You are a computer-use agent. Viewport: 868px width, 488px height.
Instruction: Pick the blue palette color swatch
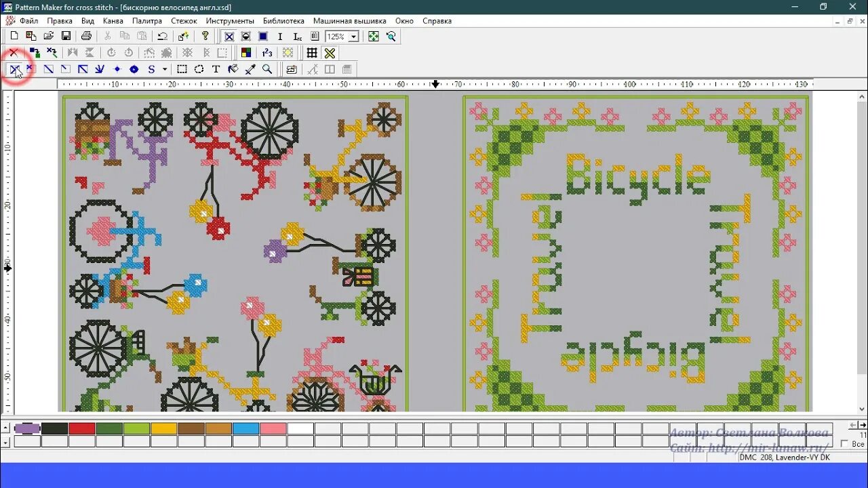[x=245, y=428]
